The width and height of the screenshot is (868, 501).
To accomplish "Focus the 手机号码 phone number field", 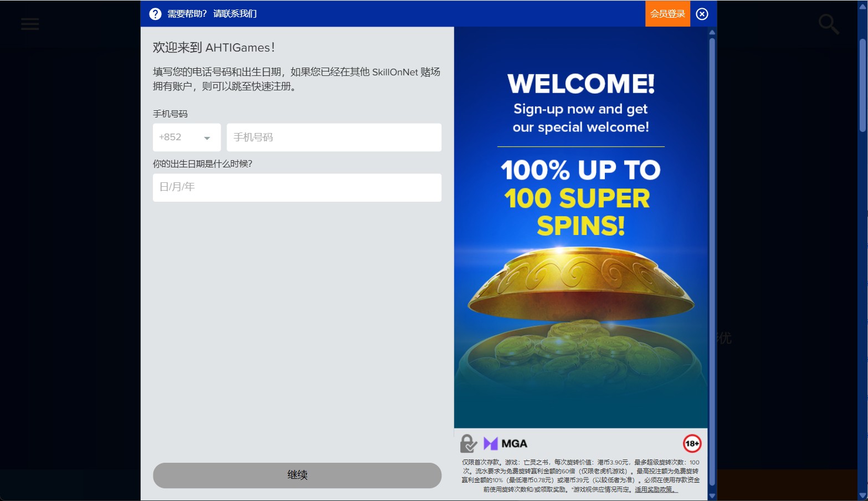I will [334, 137].
